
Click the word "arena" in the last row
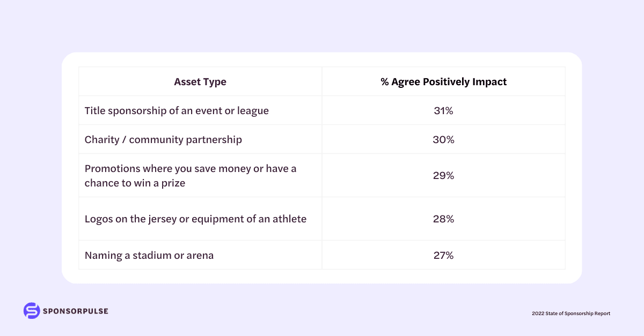[200, 255]
